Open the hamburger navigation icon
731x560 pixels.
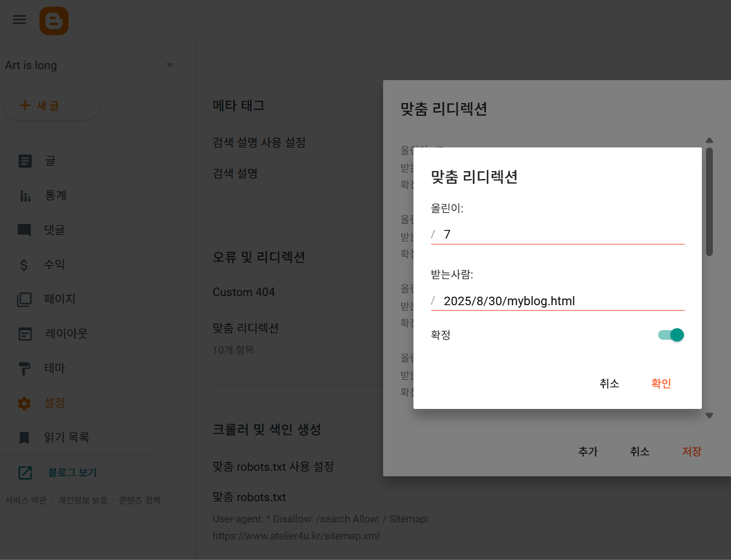pos(19,19)
